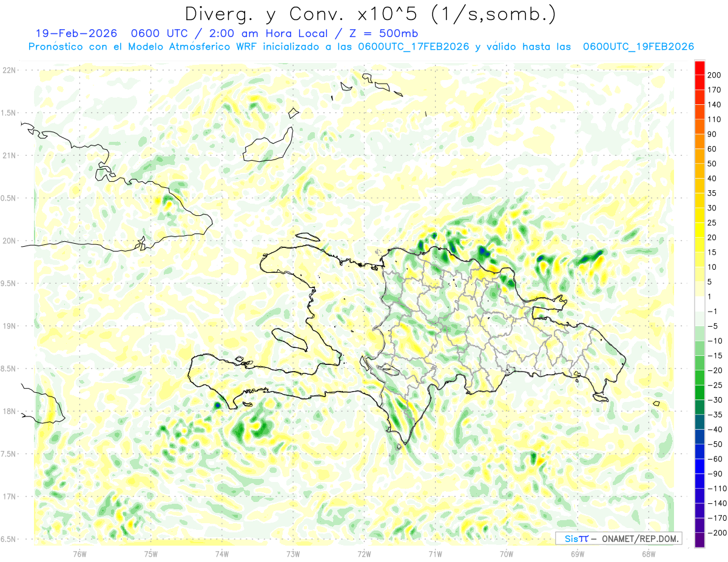Click the color bar swatch between the 50 and 60 marks
The image size is (728, 562).
coord(699,156)
